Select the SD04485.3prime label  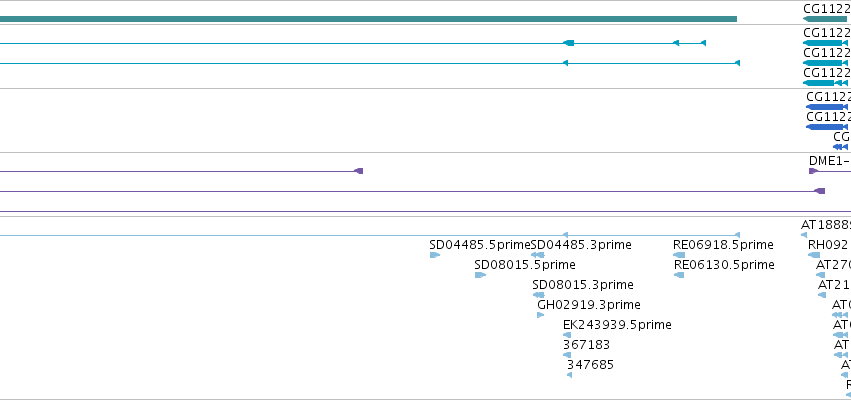coord(581,245)
